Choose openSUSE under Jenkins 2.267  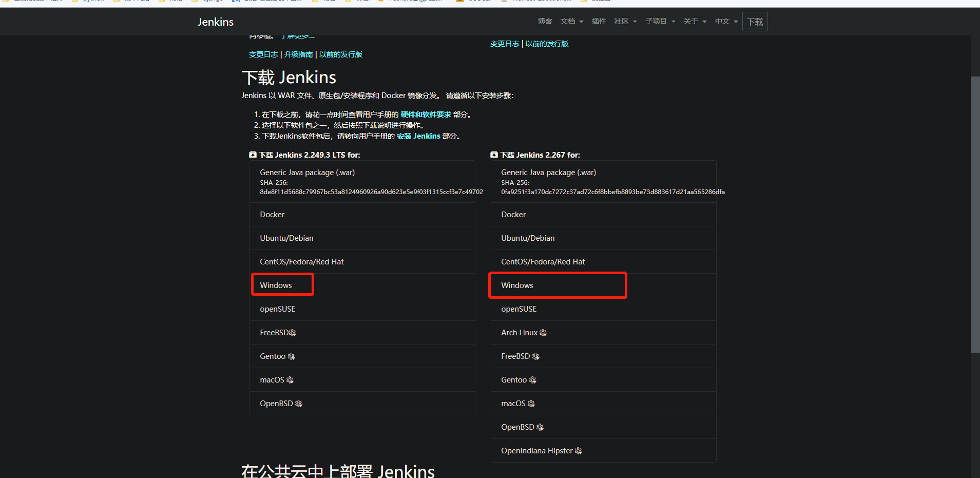604,309
